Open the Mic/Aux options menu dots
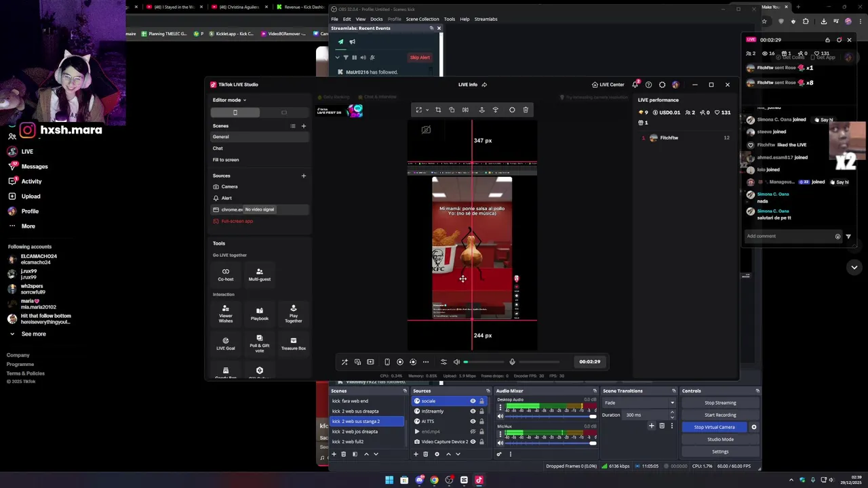 501,434
